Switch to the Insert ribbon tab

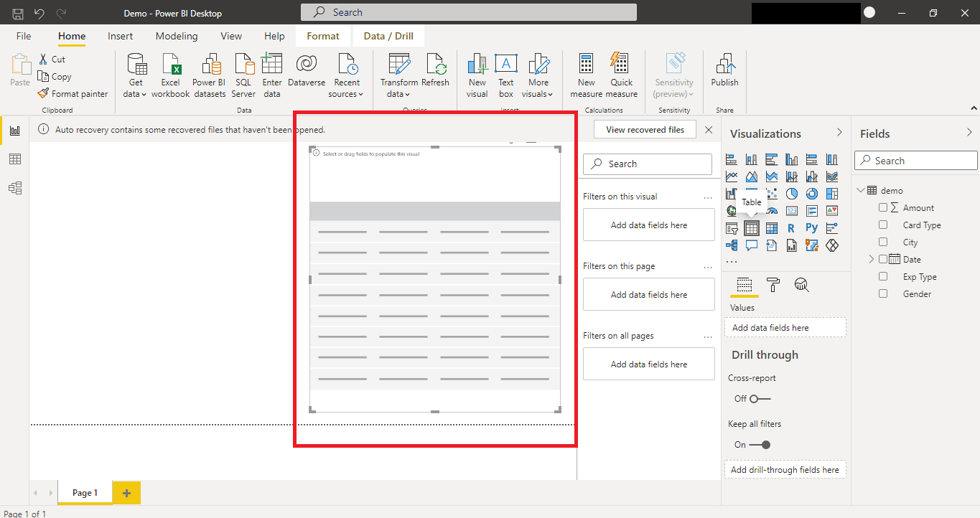click(120, 36)
